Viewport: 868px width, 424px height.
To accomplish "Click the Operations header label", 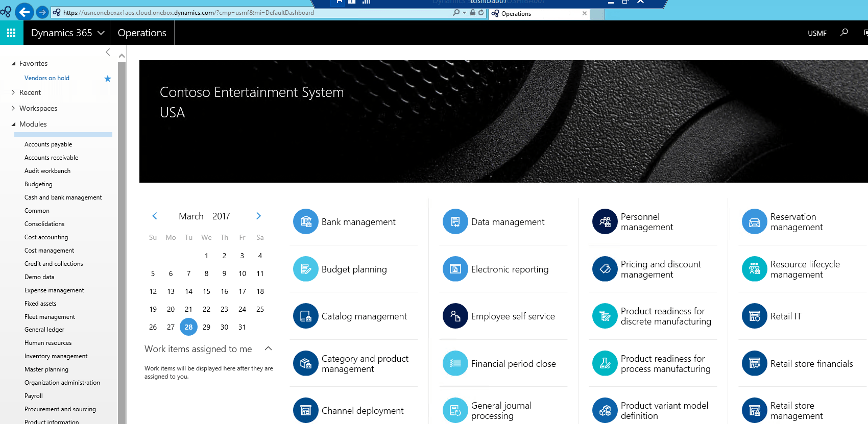I will click(x=142, y=33).
